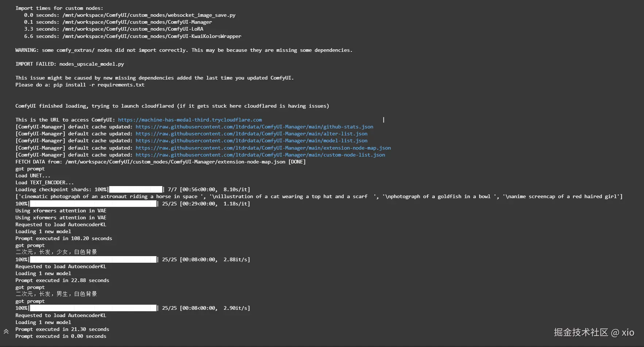Open the alter-list.json link
Image resolution: width=644 pixels, height=347 pixels.
pos(251,134)
